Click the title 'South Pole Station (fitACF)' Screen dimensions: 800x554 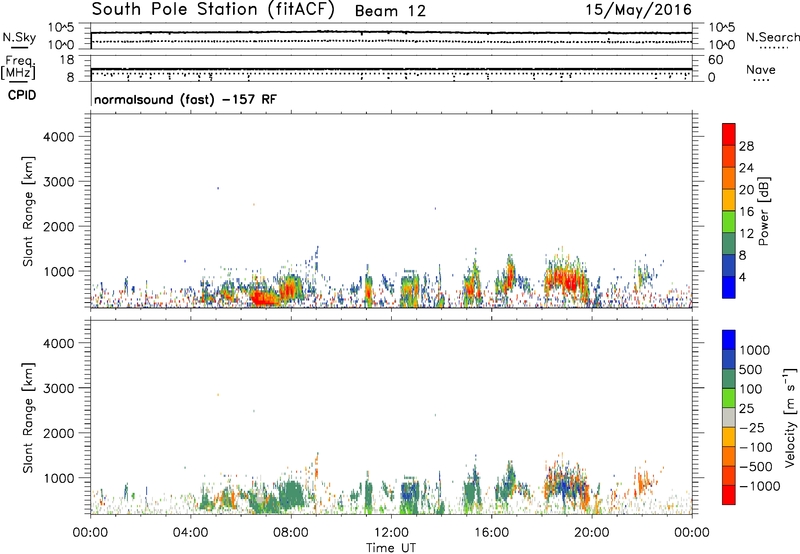coord(213,10)
